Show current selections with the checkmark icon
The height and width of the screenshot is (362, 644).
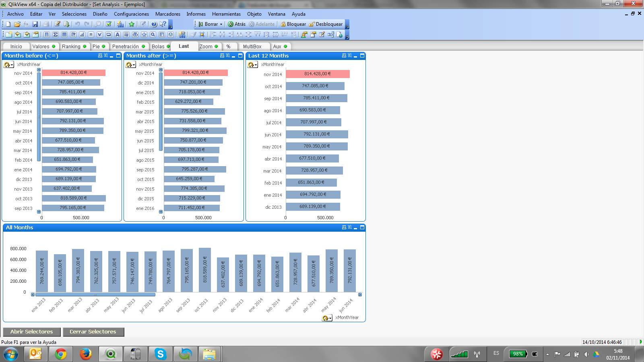tap(108, 24)
